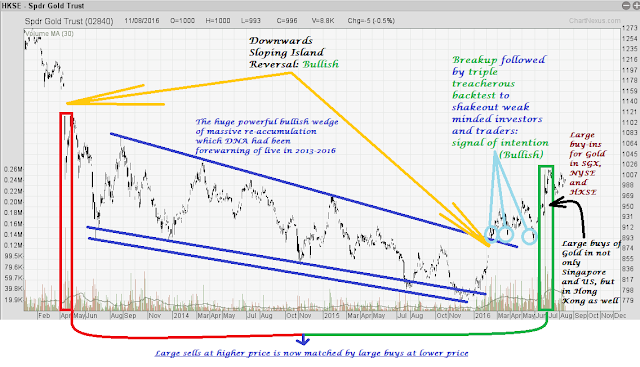Image resolution: width=640 pixels, height=367 pixels.
Task: Click the 2014 label on the date axis
Action: pyautogui.click(x=181, y=316)
